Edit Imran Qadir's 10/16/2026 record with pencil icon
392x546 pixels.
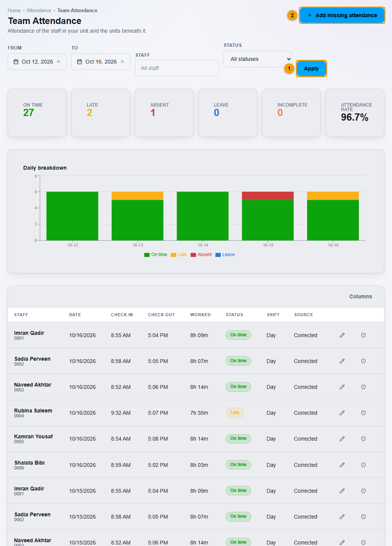342,335
